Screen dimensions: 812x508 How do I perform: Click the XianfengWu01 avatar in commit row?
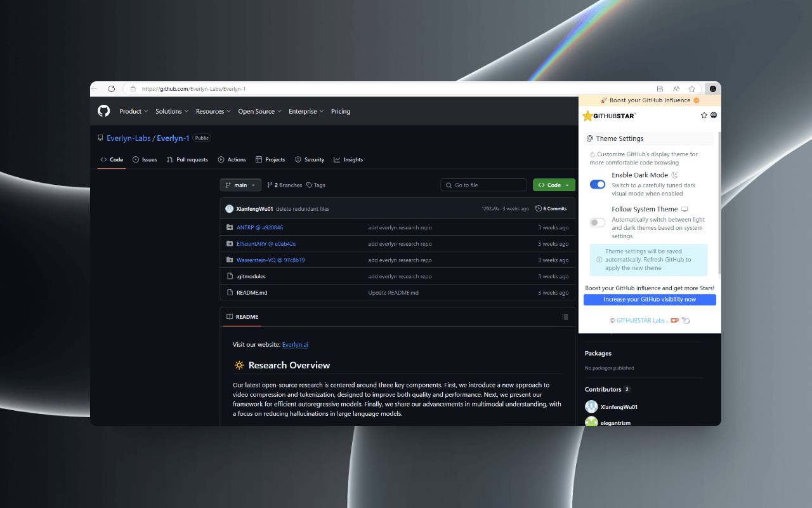(230, 209)
